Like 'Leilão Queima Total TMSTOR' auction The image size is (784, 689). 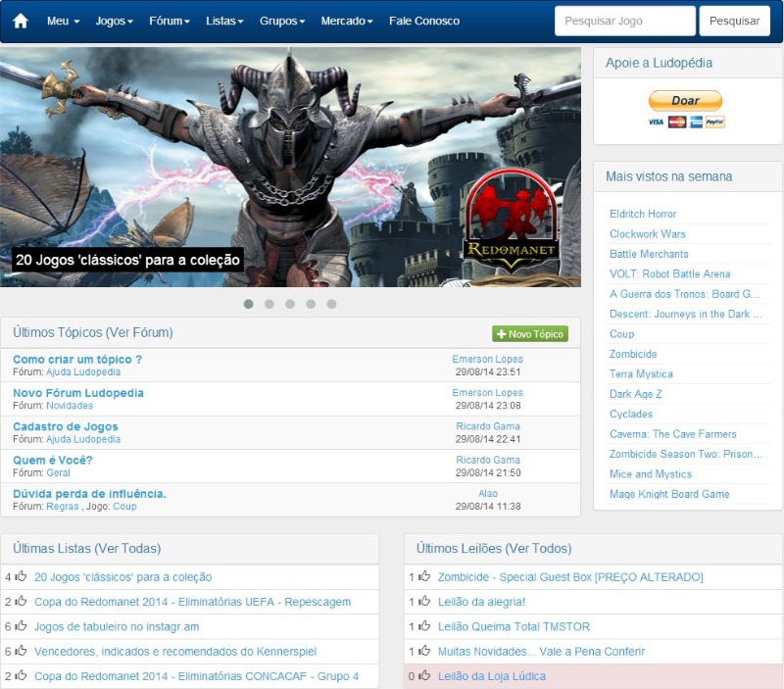coord(424,626)
